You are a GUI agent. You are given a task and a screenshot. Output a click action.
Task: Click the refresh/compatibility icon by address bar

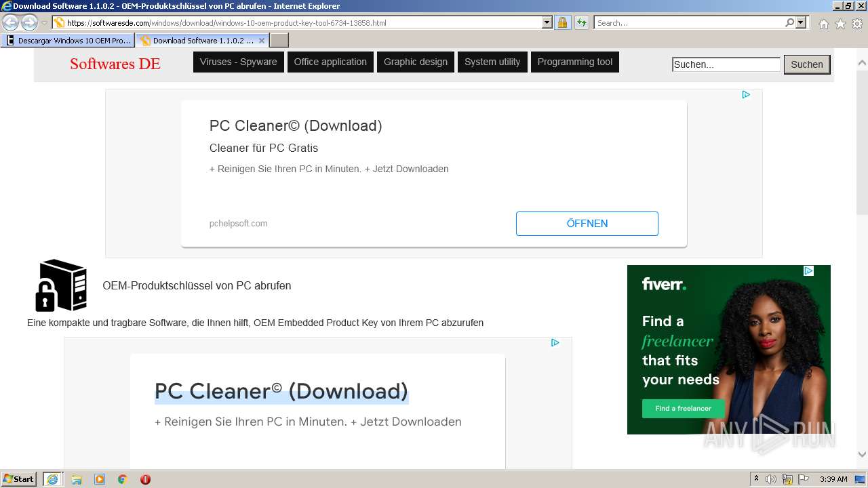pos(581,22)
